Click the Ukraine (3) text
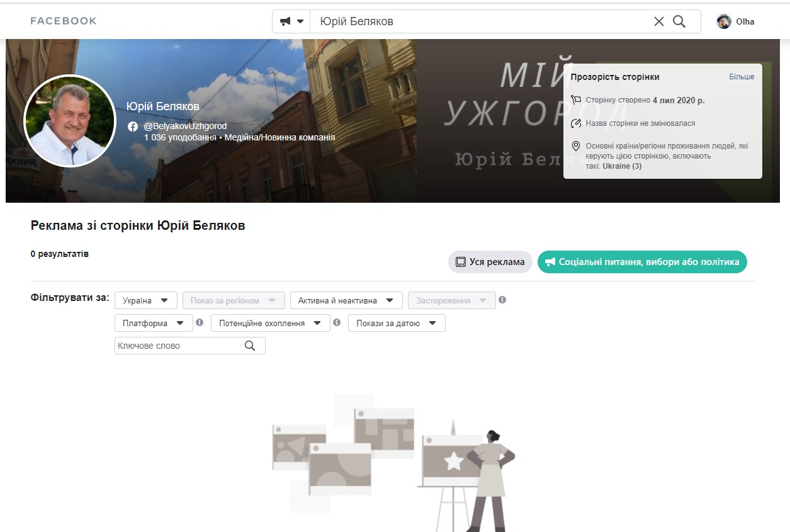 622,166
